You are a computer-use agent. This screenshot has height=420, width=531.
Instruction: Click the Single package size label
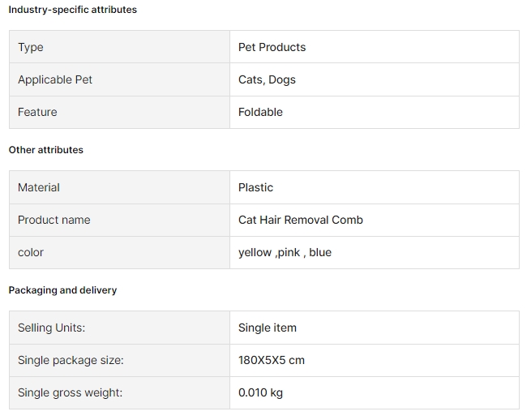pyautogui.click(x=71, y=360)
